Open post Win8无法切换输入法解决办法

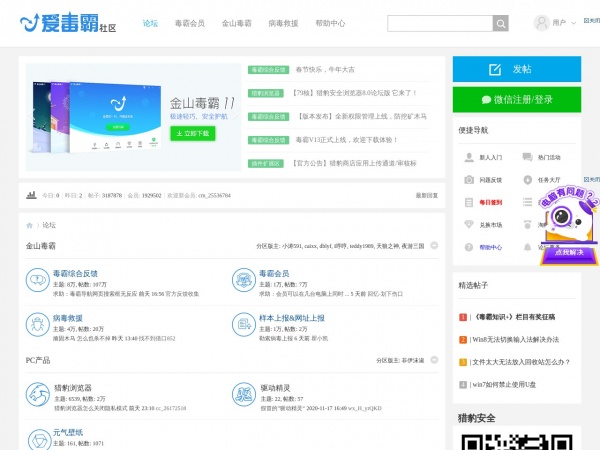(515, 339)
